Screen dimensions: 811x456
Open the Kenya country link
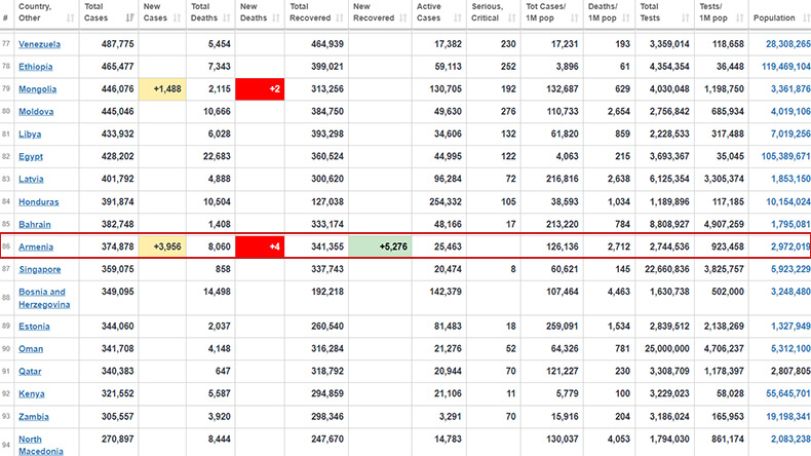point(32,394)
